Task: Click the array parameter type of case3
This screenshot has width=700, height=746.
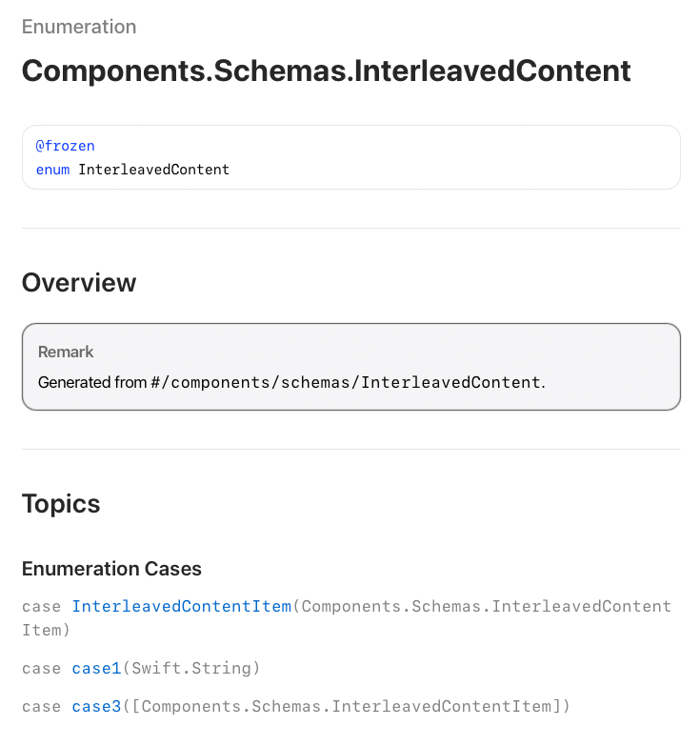Action: 346,706
